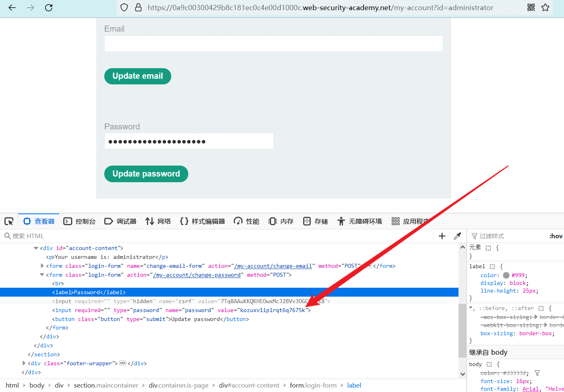Screen dimensions: 564x392
Task: Click the browser reload button
Action: tap(49, 7)
